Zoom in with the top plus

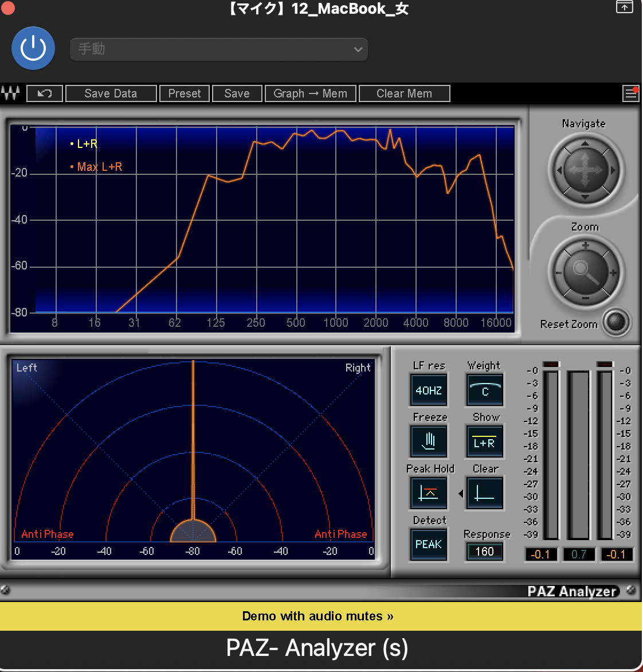(x=586, y=245)
